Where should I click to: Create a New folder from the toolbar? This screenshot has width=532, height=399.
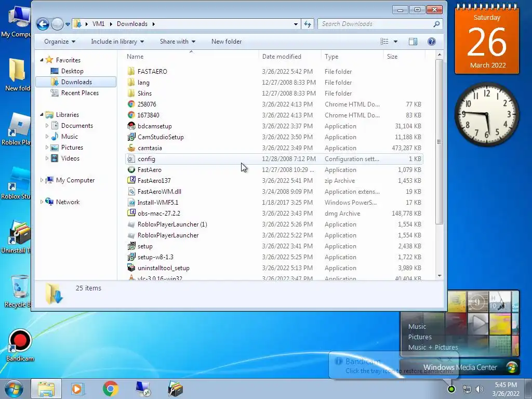227,42
